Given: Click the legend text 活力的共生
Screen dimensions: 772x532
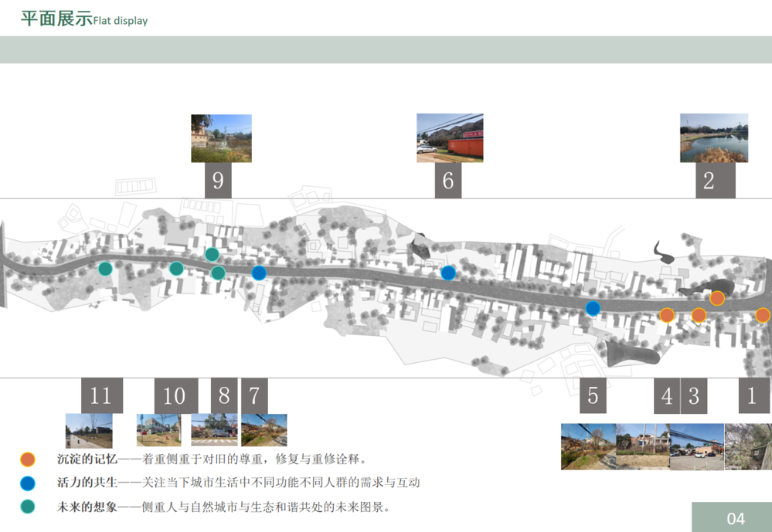Looking at the screenshot, I should click(87, 483).
